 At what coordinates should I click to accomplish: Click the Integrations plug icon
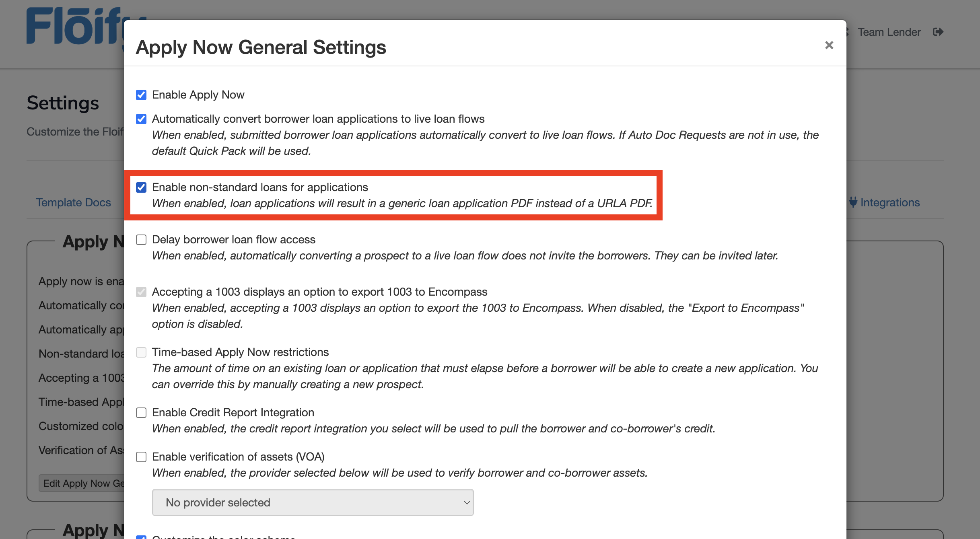coord(853,202)
